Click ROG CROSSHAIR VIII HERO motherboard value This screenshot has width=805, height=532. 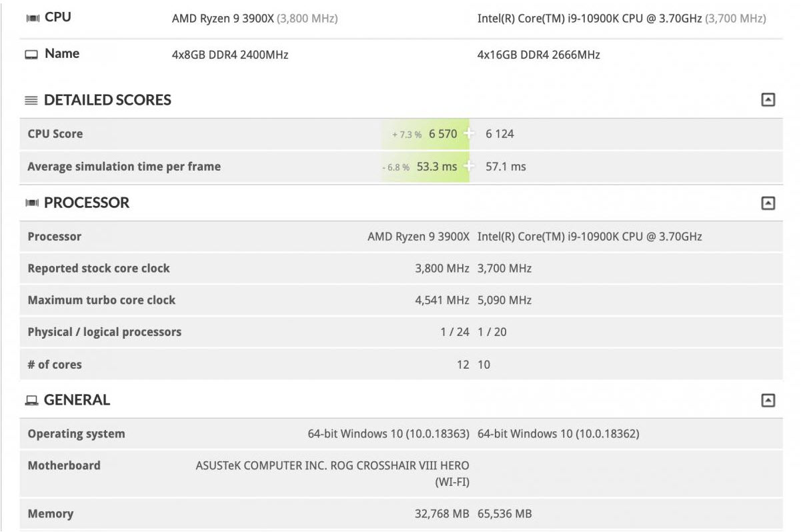pyautogui.click(x=333, y=473)
